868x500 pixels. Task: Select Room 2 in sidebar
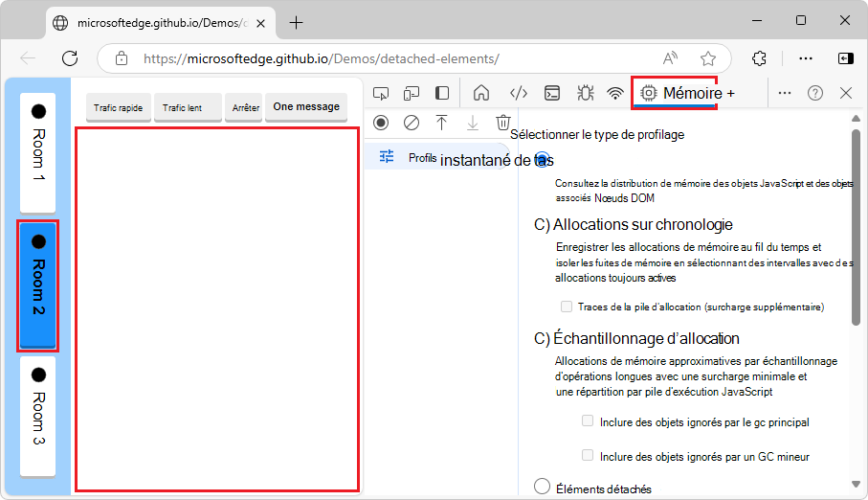click(37, 286)
